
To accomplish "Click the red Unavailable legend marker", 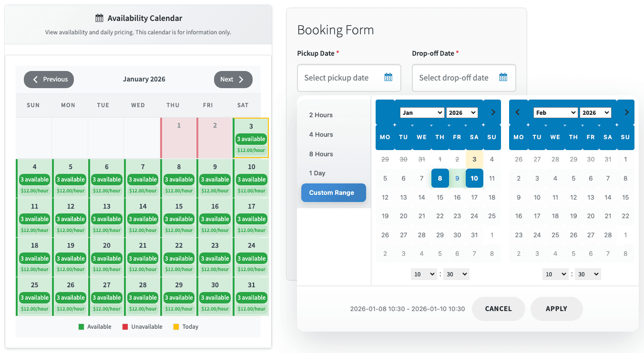I will [x=125, y=326].
